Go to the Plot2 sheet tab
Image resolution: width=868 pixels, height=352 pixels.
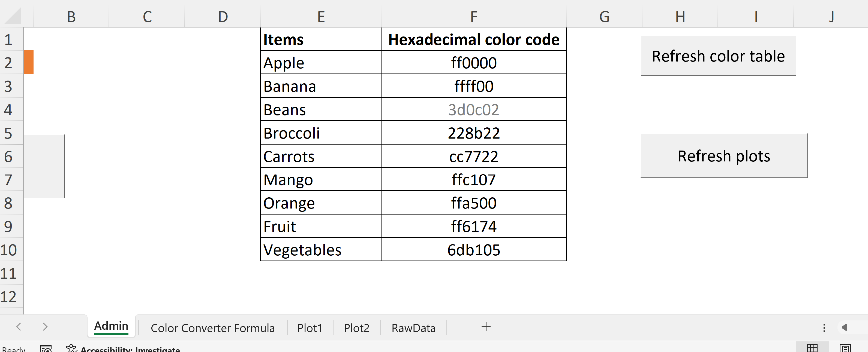[x=356, y=328]
